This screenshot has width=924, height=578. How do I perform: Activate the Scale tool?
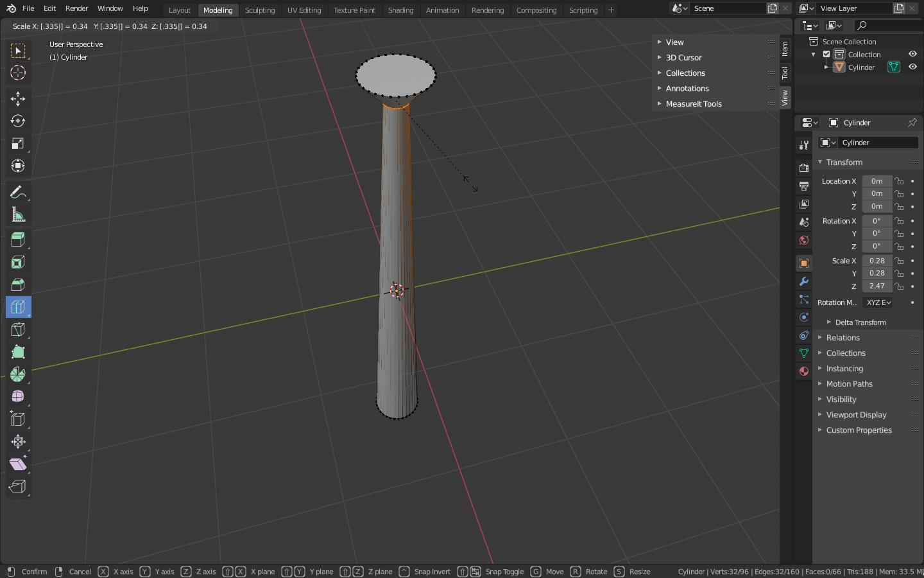point(18,143)
